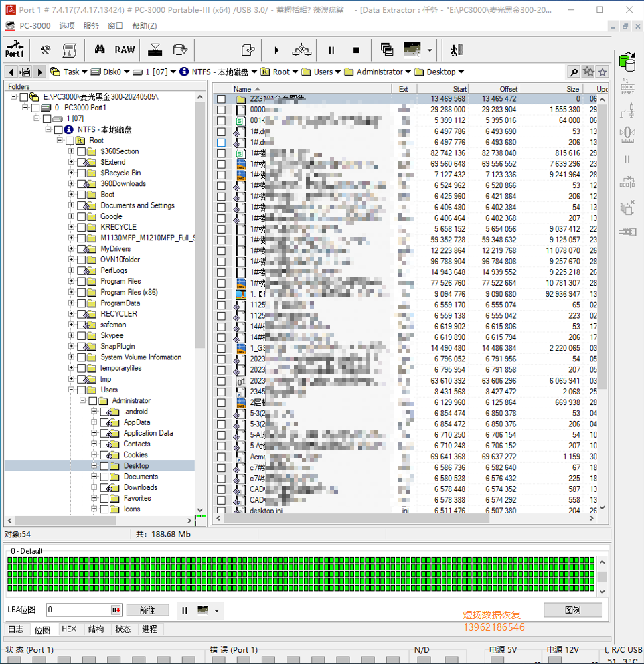This screenshot has width=644, height=664.
Task: Click the script scroll icon in toolbar
Action: click(69, 50)
